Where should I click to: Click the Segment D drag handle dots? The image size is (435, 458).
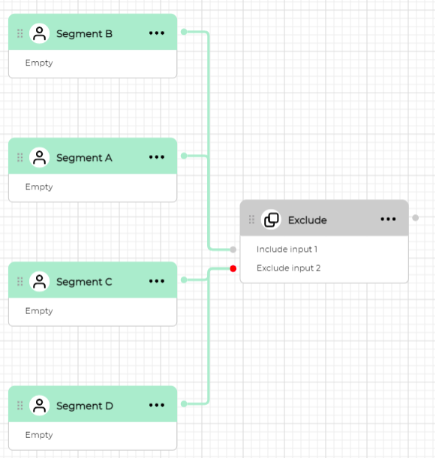point(20,405)
